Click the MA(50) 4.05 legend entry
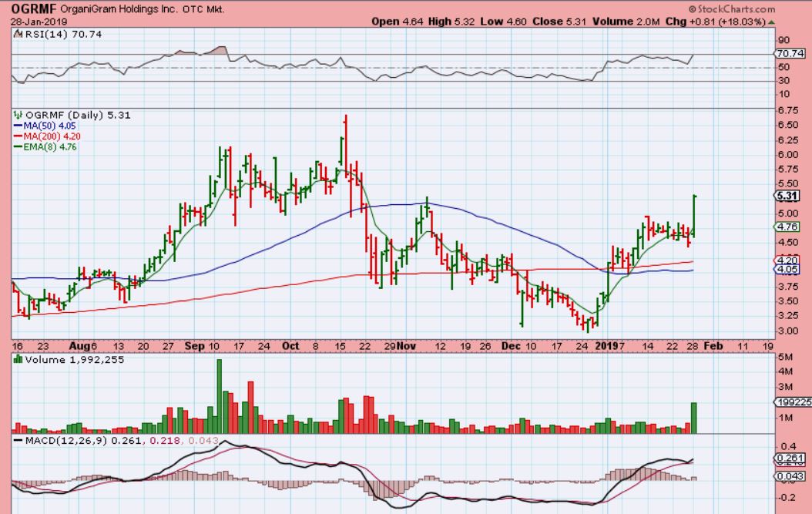The image size is (812, 514). click(45, 126)
